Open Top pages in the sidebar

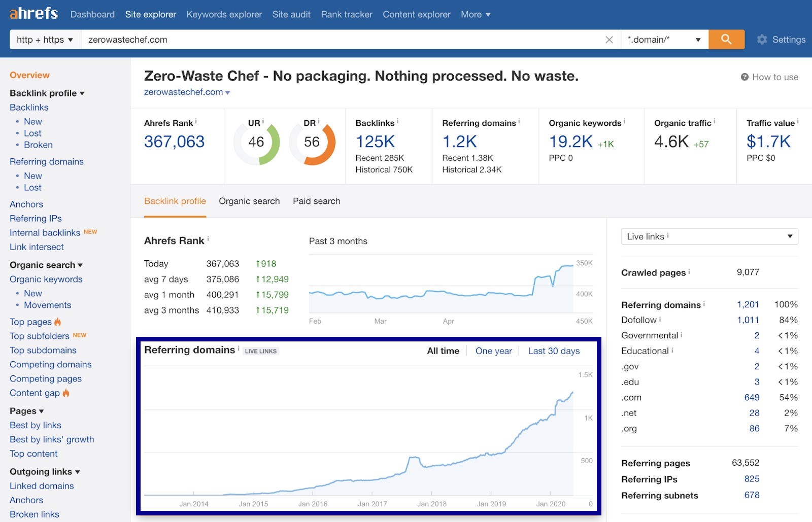coord(30,322)
